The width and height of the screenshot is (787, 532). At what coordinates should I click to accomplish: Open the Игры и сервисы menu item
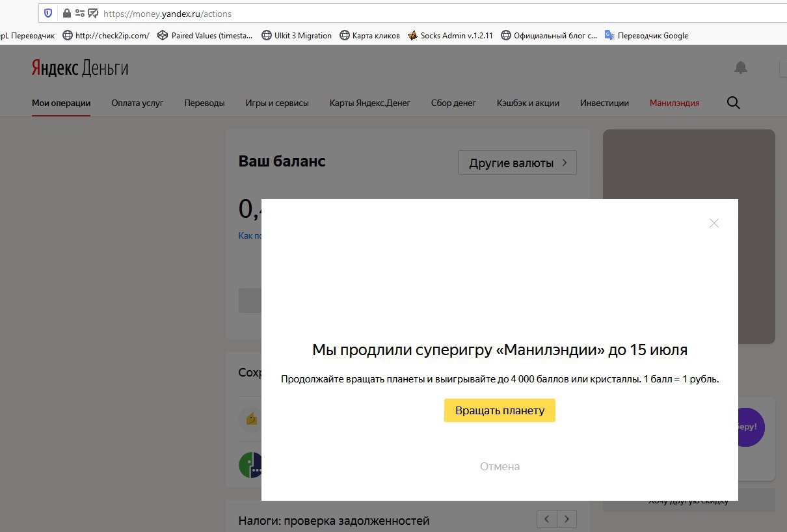277,103
